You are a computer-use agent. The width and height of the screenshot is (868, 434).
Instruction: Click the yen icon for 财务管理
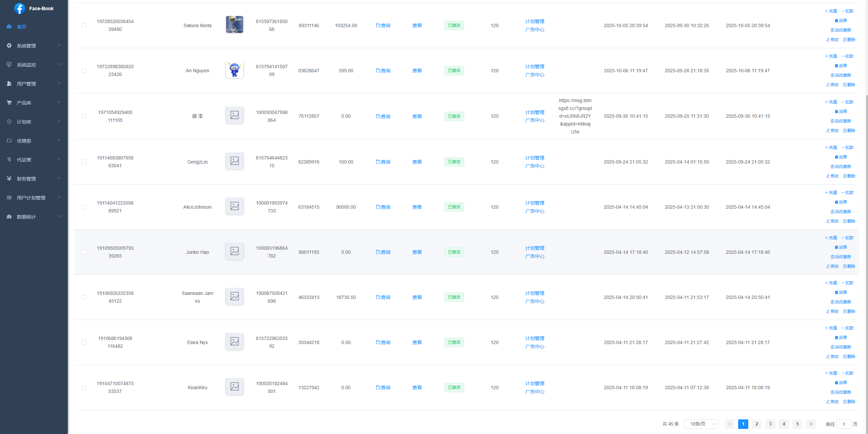[9, 178]
